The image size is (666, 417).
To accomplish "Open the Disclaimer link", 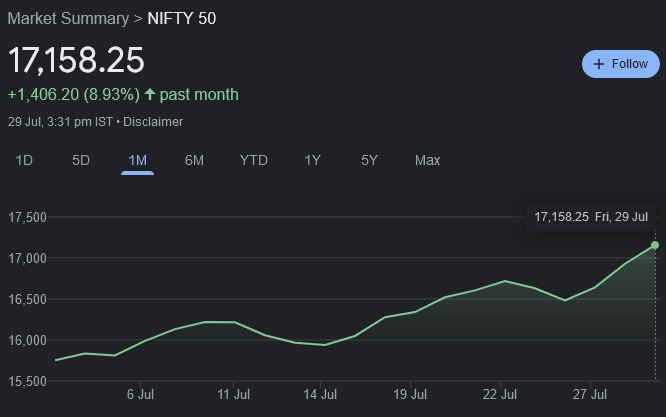I will (x=153, y=122).
